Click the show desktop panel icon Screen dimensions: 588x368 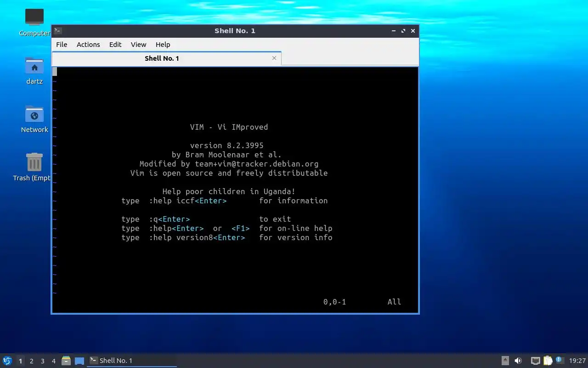pyautogui.click(x=79, y=361)
